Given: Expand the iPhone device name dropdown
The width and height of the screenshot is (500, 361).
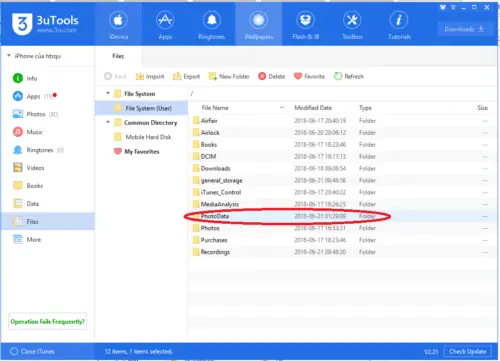Looking at the screenshot, I should click(x=9, y=56).
